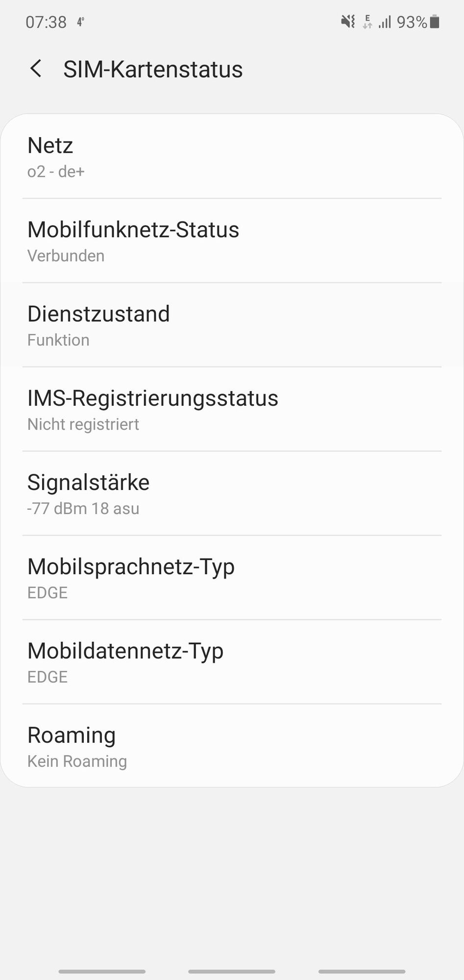The image size is (464, 980).
Task: Tap the Roaming Kein Roaming entry
Action: (x=232, y=746)
